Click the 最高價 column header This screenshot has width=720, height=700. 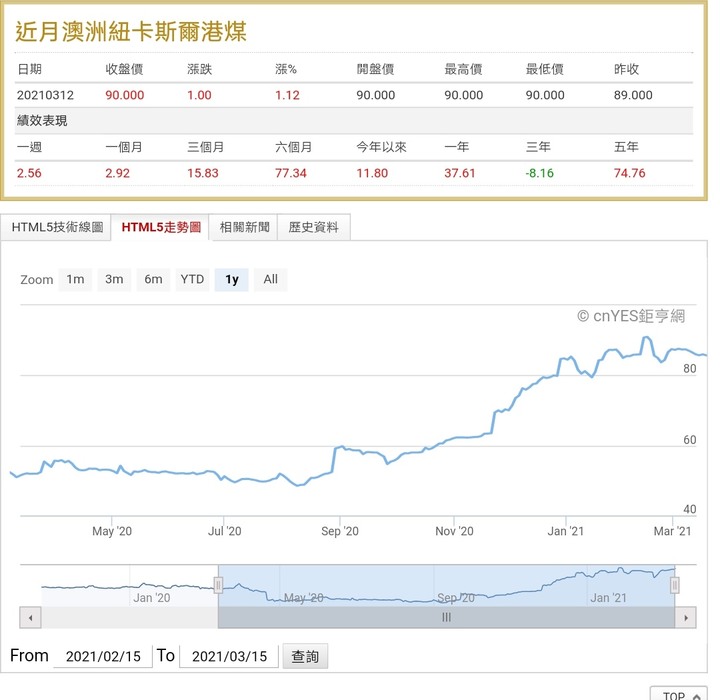coord(463,69)
